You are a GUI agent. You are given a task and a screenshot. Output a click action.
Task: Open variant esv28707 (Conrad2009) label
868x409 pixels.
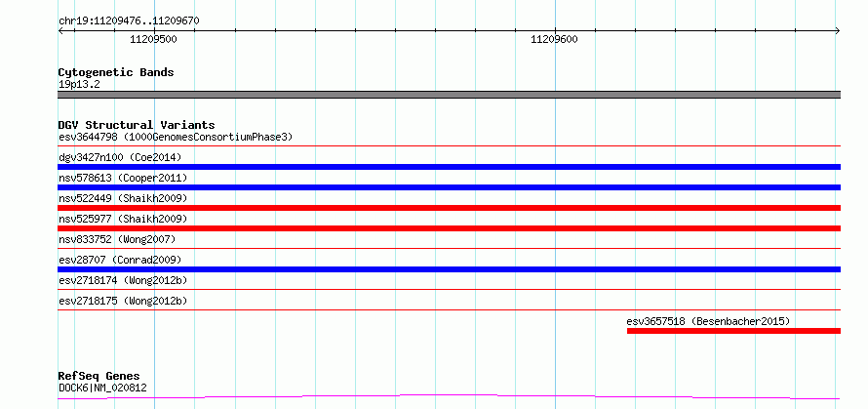point(120,260)
